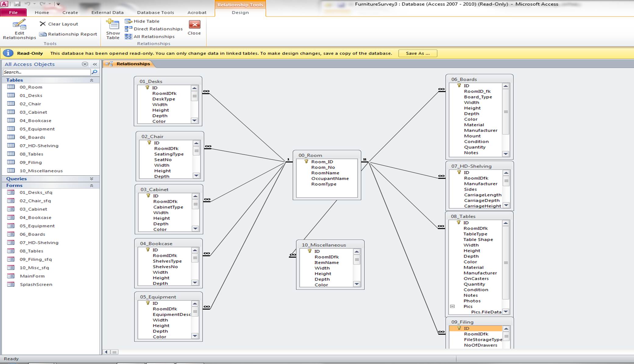Click the search magnifier in navigation pane
The image size is (634, 364).
pyautogui.click(x=94, y=72)
